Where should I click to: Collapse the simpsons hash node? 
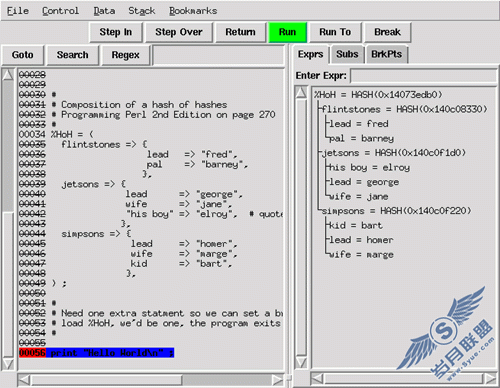(x=396, y=211)
